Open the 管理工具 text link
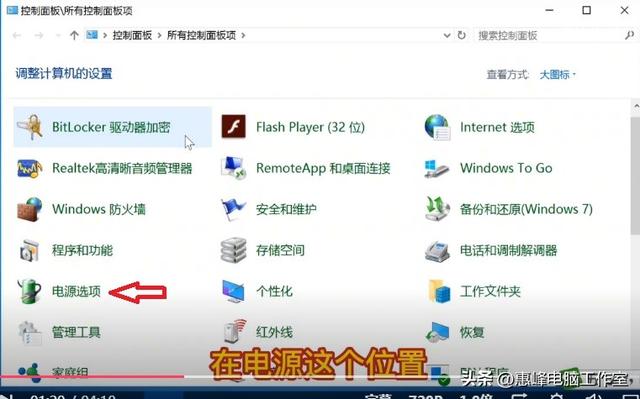640x399 pixels. (76, 332)
